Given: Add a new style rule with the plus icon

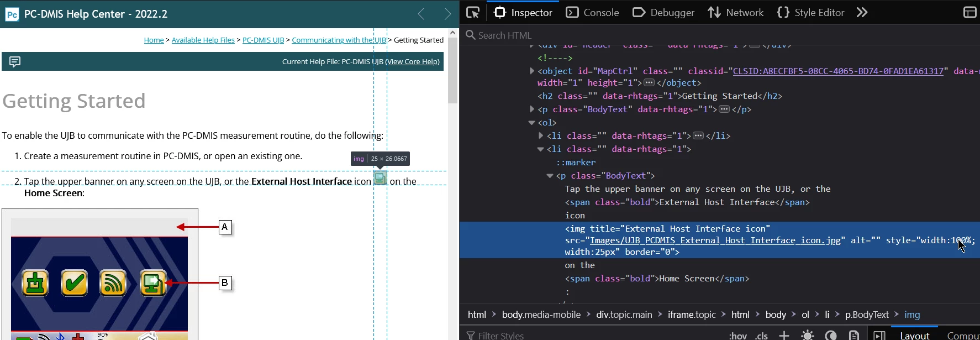Looking at the screenshot, I should [784, 335].
